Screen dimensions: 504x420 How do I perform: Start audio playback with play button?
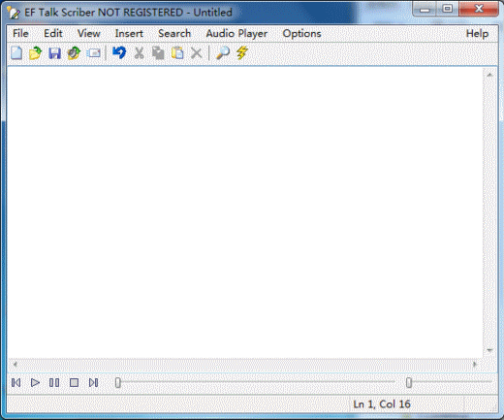tap(35, 383)
